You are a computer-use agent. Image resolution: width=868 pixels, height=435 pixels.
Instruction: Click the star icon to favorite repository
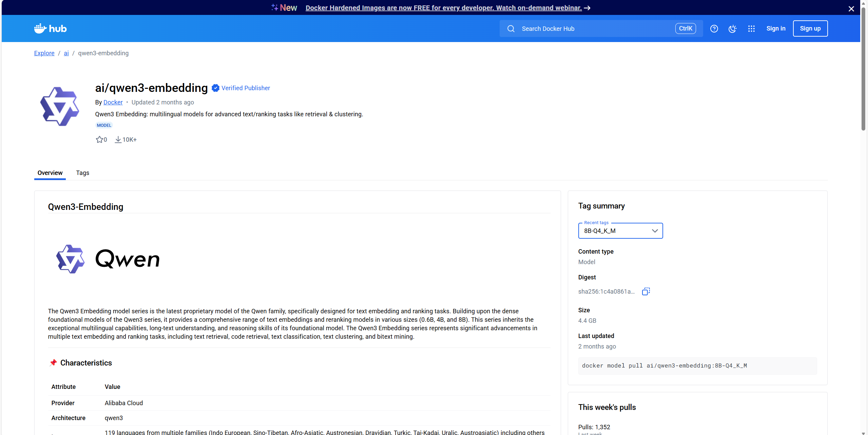pyautogui.click(x=99, y=139)
